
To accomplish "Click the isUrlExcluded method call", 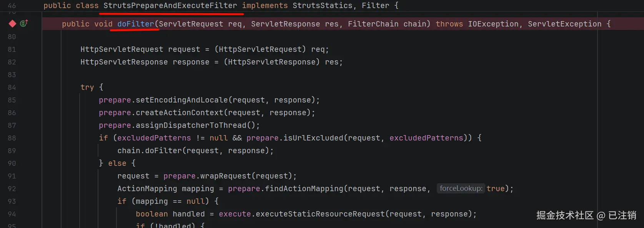I will [x=313, y=138].
